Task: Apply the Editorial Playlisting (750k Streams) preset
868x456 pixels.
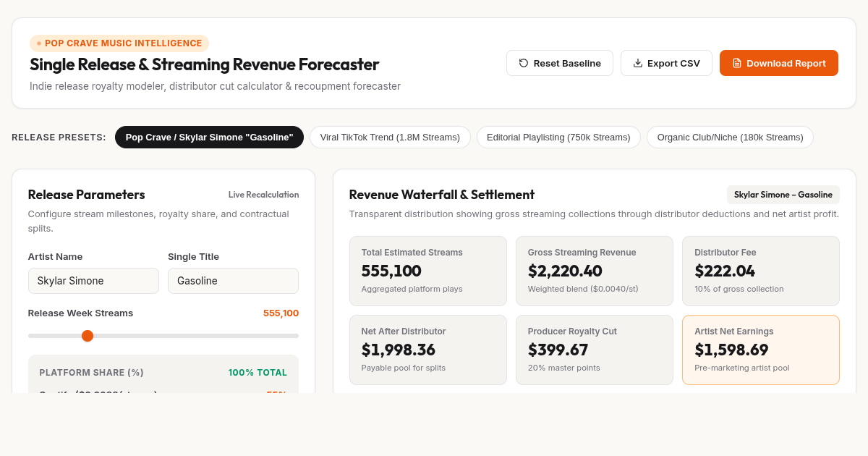Action: [x=558, y=137]
